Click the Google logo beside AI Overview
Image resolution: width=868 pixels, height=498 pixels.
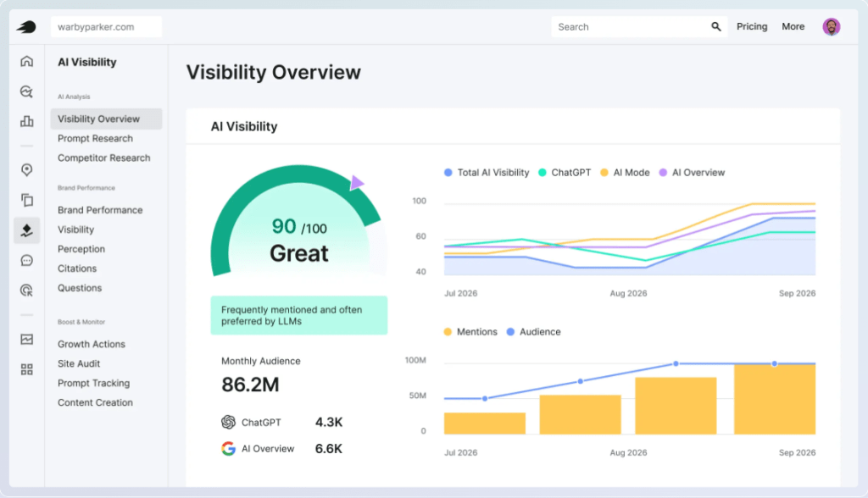click(x=228, y=448)
